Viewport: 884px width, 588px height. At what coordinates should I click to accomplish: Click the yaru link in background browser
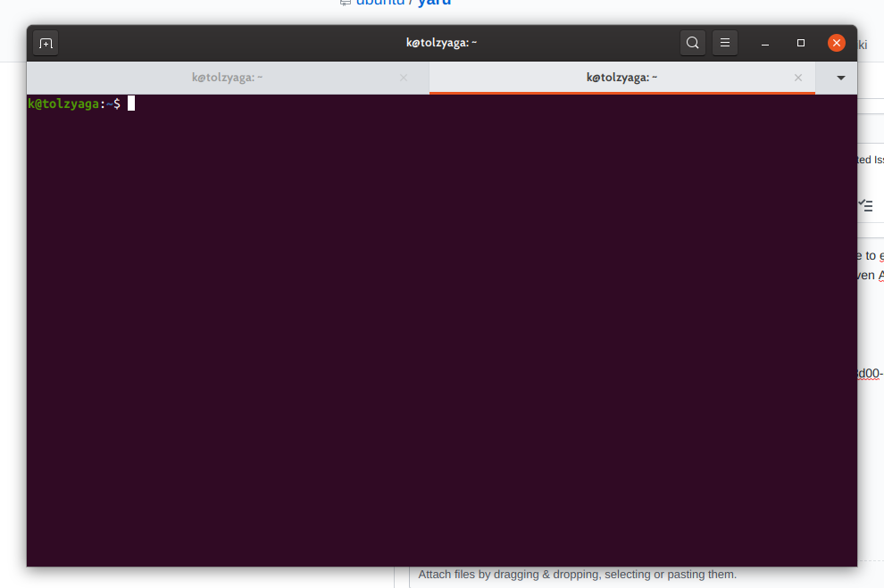(x=434, y=3)
